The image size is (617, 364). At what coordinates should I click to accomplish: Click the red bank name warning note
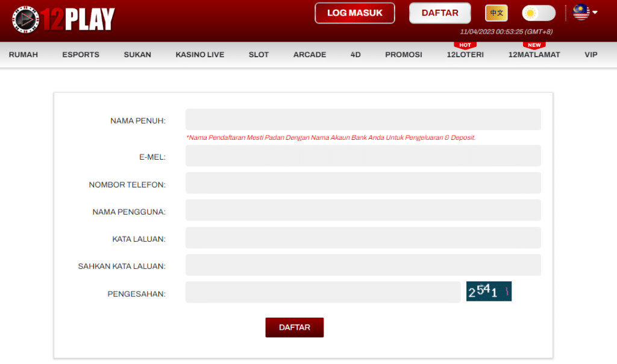331,138
